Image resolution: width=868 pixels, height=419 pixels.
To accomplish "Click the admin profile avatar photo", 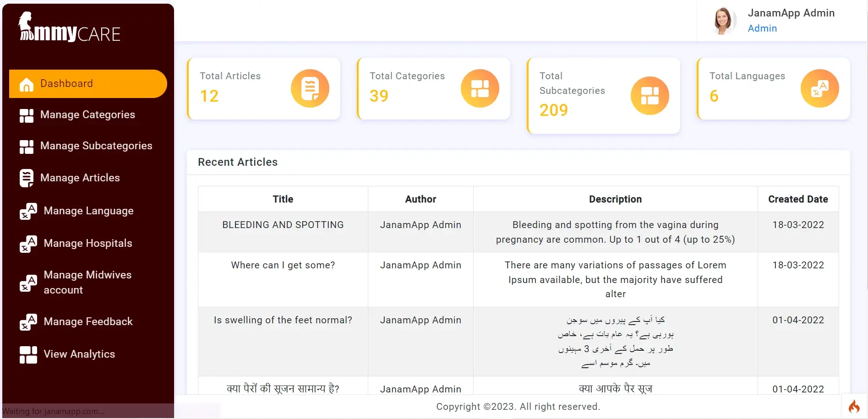I will pos(724,21).
